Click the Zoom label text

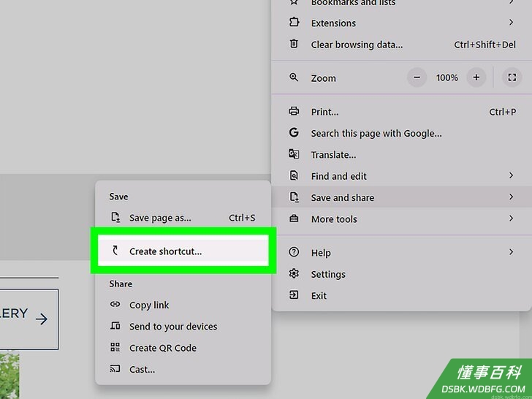tap(323, 78)
